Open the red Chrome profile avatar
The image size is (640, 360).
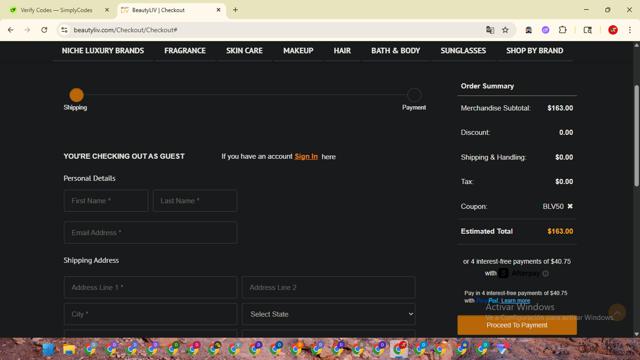click(x=613, y=30)
